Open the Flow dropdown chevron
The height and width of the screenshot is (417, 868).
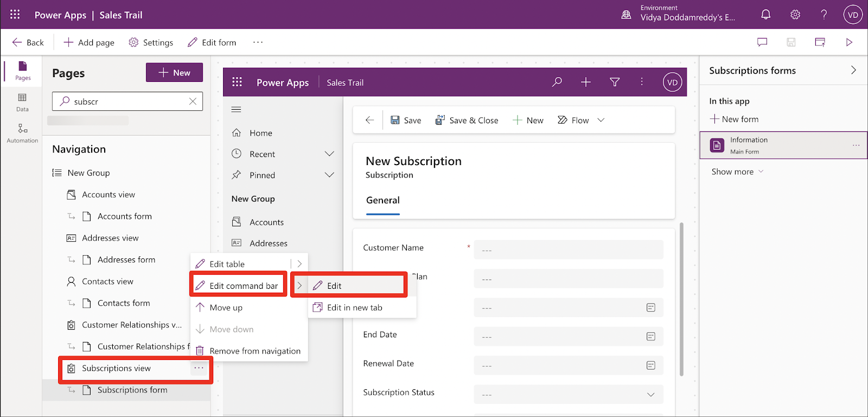[x=601, y=120]
